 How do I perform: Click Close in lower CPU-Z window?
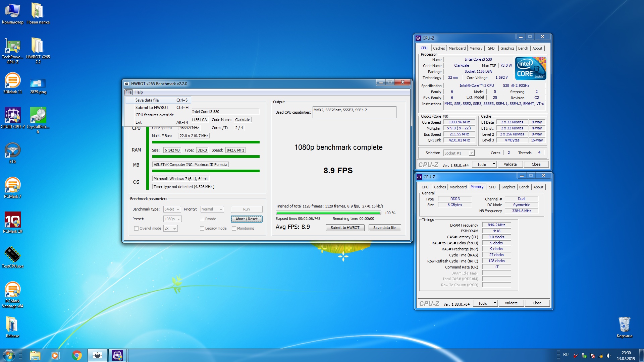point(537,303)
